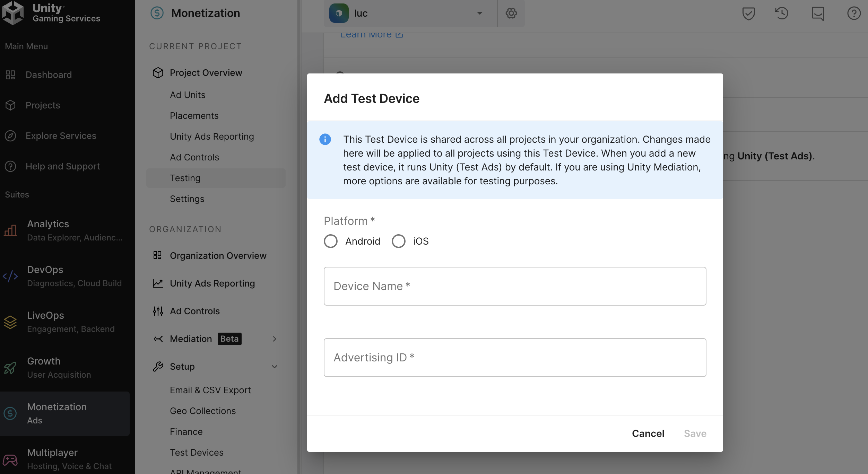Viewport: 868px width, 474px height.
Task: Open the help question mark icon
Action: [x=854, y=14]
